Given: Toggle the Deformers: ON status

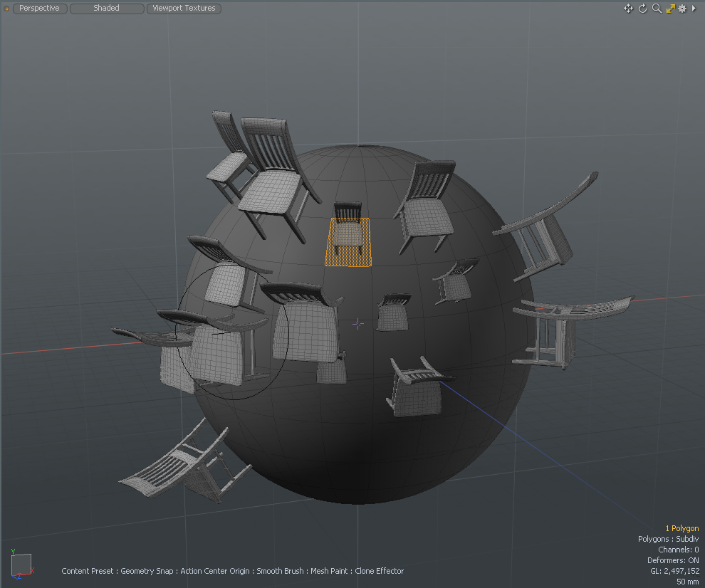Looking at the screenshot, I should point(673,560).
